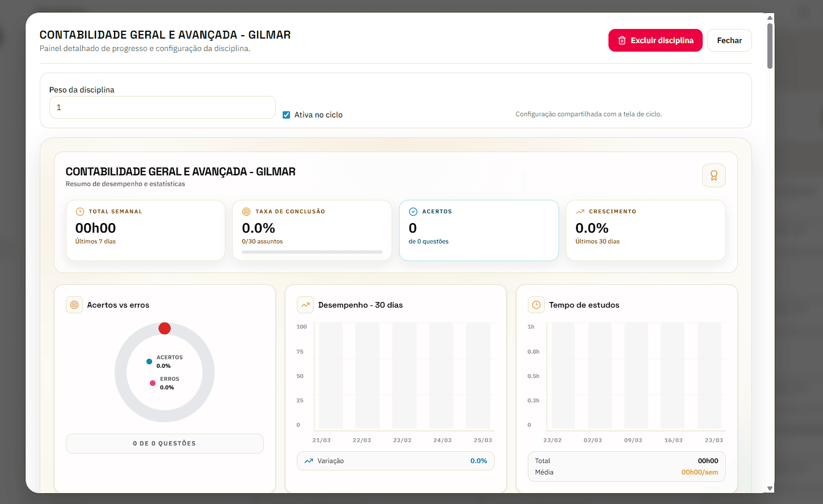Click the red marker on the donut chart
This screenshot has height=504, width=823.
tap(165, 329)
